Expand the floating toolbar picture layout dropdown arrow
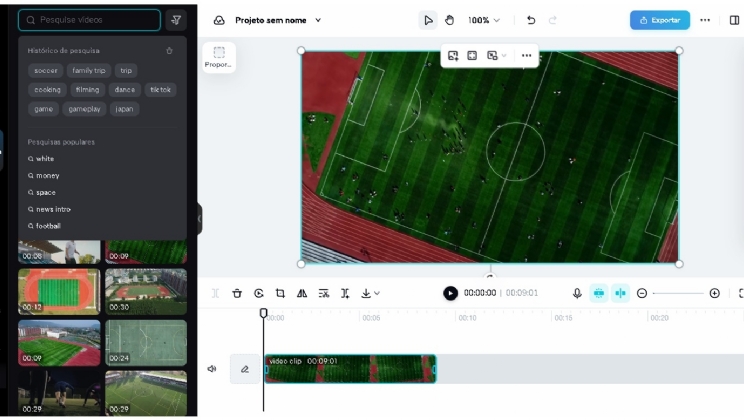The width and height of the screenshot is (744, 420). point(504,56)
